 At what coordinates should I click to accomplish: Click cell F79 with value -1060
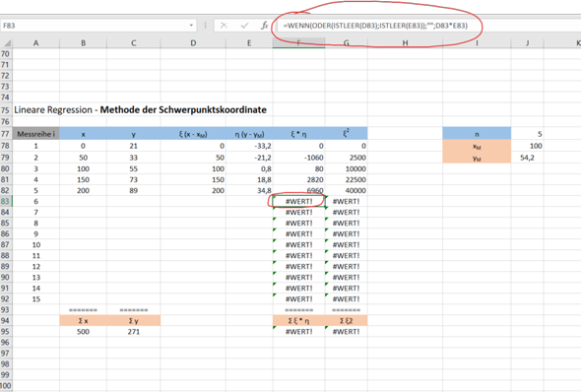coord(298,158)
